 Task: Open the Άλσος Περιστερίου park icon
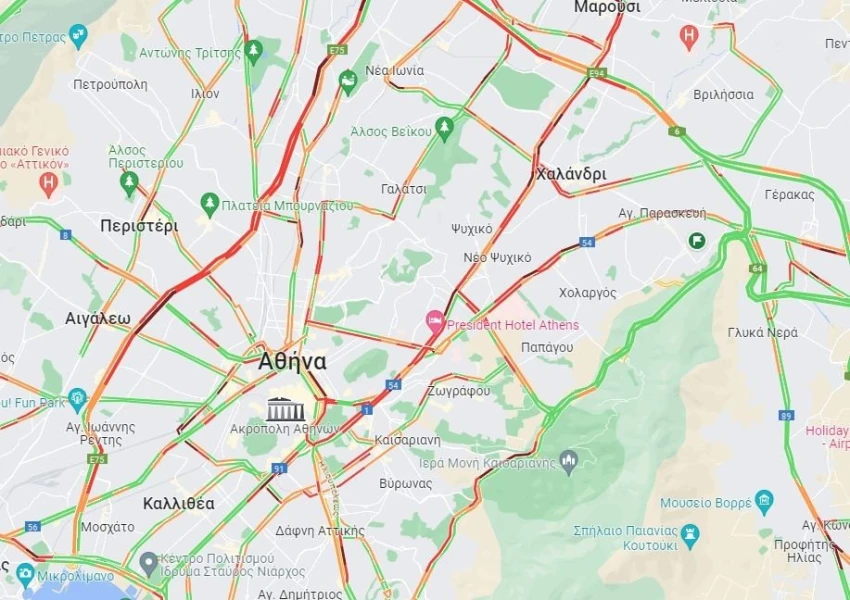point(129,184)
